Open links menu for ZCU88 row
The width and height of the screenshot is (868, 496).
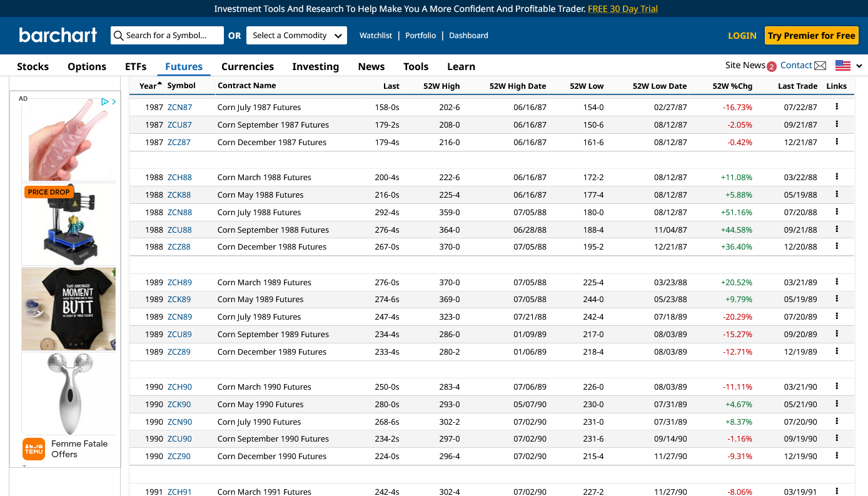pos(837,230)
